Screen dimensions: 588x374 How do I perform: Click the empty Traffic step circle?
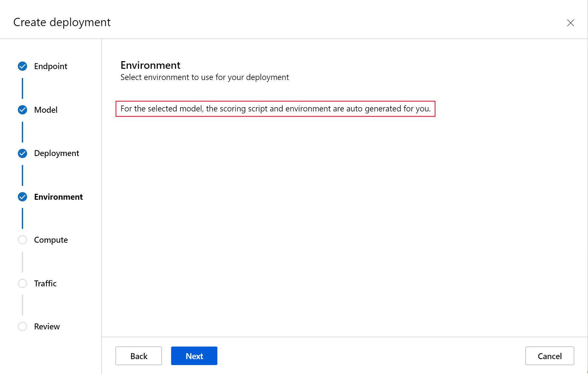pos(22,283)
